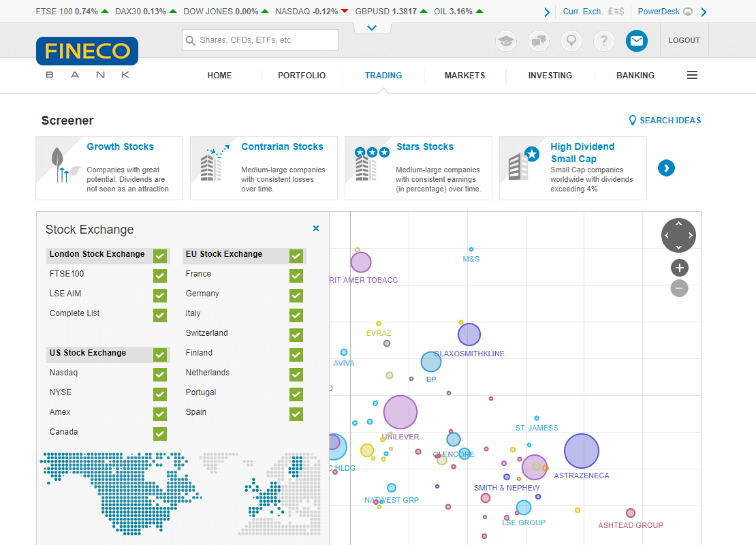Open the hamburger menu icon
The height and width of the screenshot is (545, 756).
pos(693,75)
